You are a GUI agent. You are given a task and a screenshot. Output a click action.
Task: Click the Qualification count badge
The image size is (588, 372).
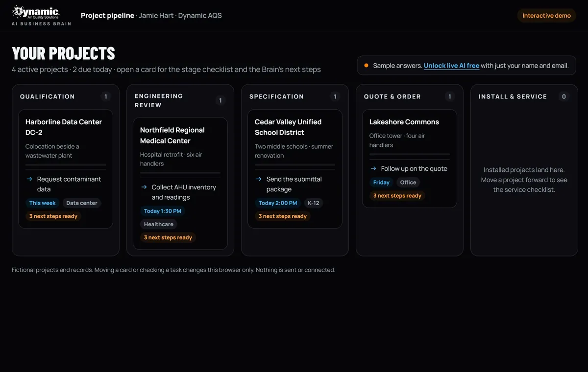pyautogui.click(x=106, y=97)
